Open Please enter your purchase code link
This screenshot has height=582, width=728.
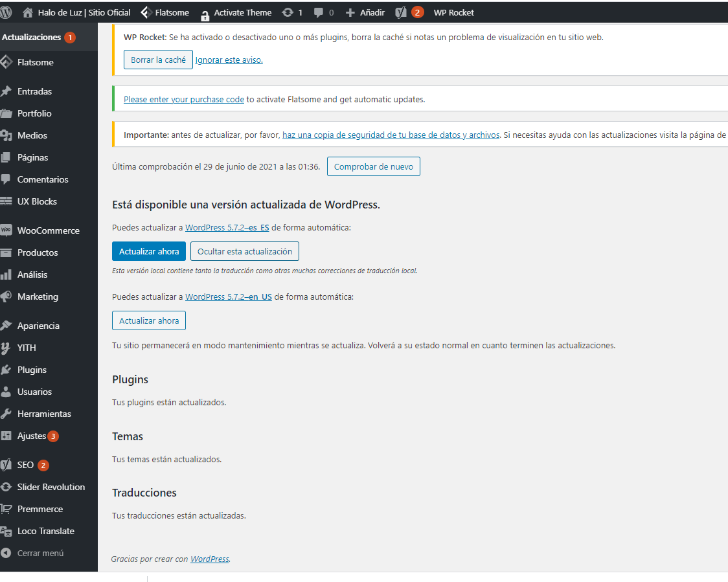(x=184, y=99)
